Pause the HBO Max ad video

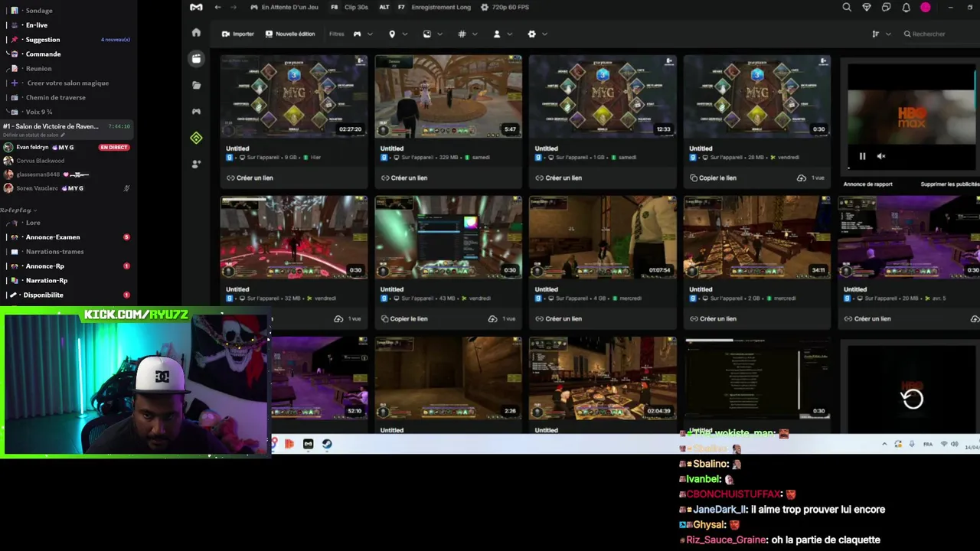[862, 156]
